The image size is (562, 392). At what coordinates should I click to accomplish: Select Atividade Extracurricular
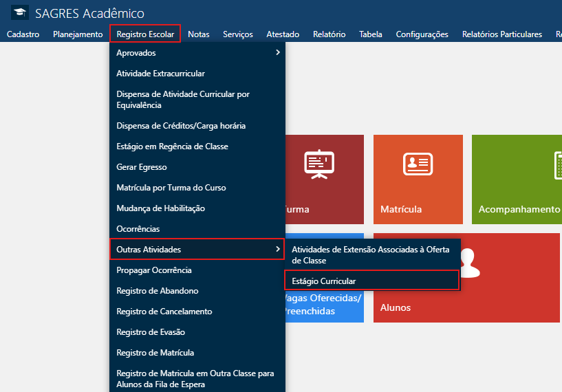tap(197, 74)
